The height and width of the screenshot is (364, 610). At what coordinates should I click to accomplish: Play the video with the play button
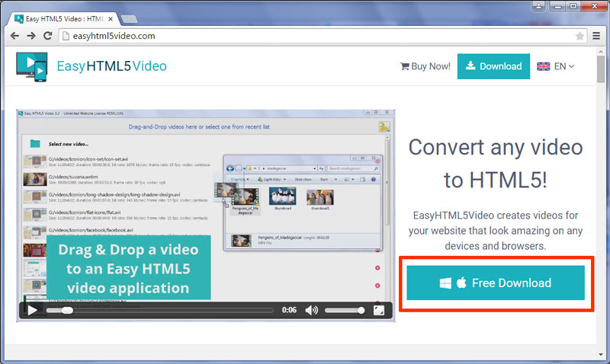[32, 310]
